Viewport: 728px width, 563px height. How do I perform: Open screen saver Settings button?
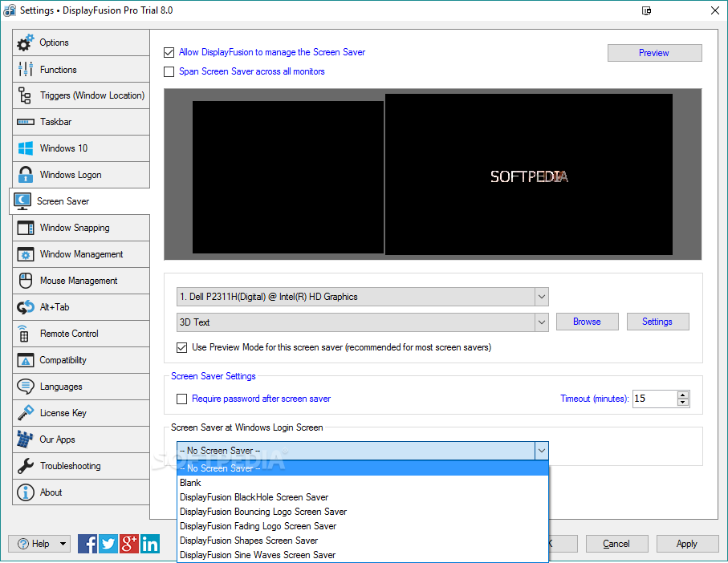click(x=658, y=322)
